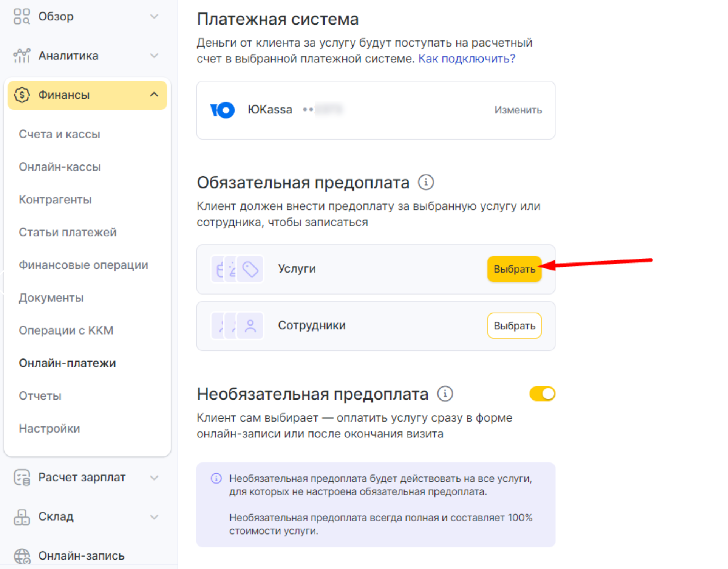Viewport: 728px width, 569px height.
Task: Click Выбрать button for Услуги
Action: point(514,269)
